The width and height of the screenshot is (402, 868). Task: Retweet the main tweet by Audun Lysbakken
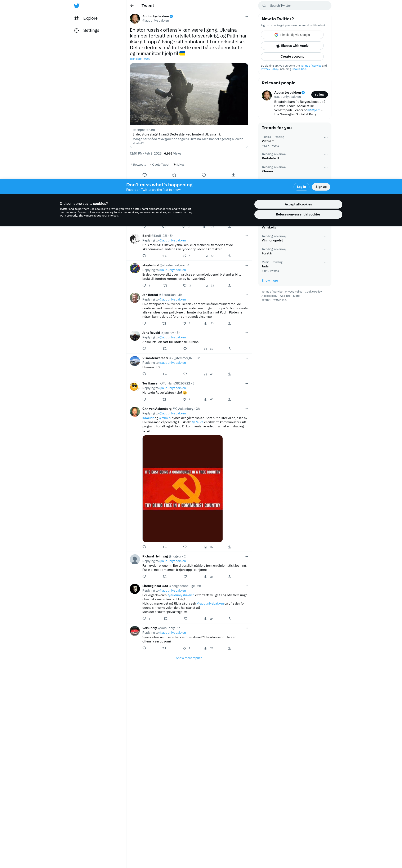pos(174,175)
